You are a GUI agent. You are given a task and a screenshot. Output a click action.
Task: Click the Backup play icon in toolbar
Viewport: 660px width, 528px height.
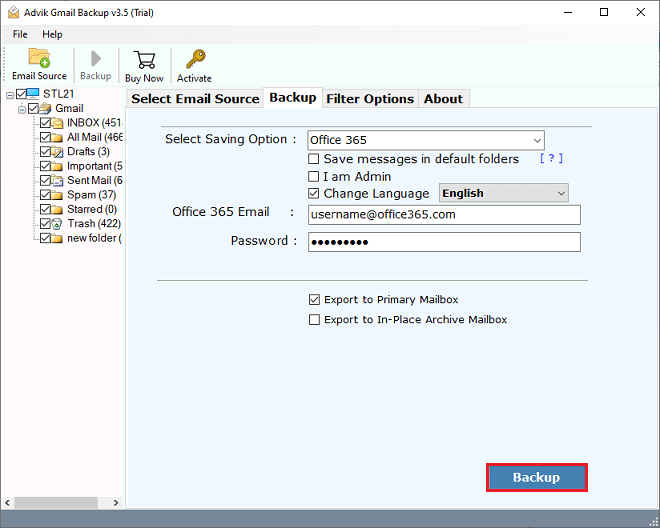click(96, 59)
